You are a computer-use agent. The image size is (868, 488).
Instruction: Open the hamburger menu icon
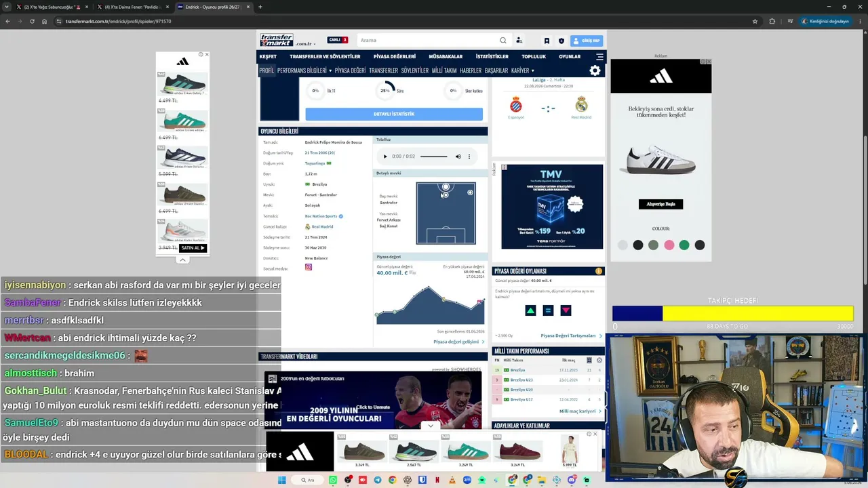(599, 57)
